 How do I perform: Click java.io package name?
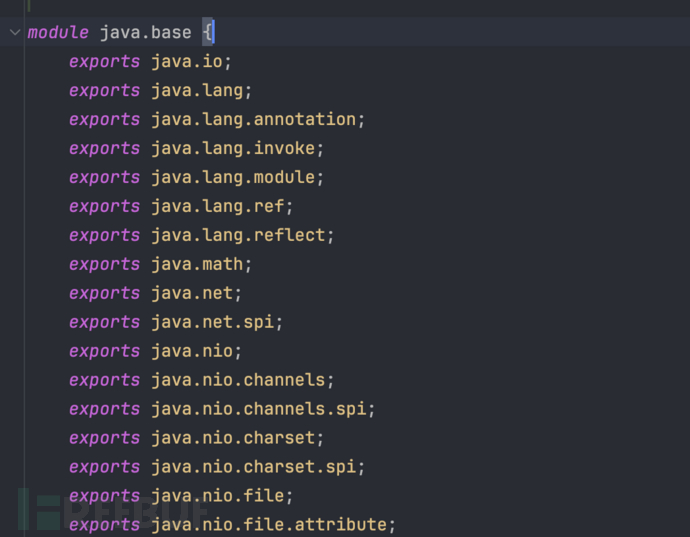(190, 62)
